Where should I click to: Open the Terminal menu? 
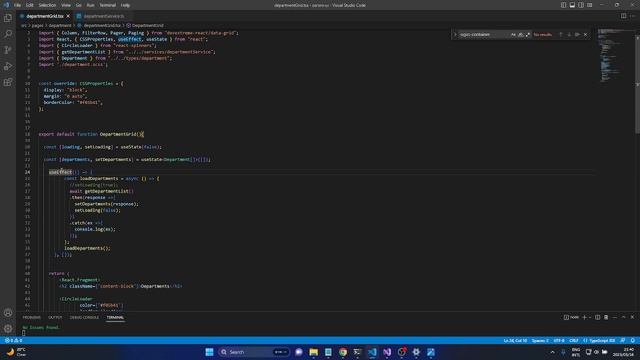tap(107, 5)
